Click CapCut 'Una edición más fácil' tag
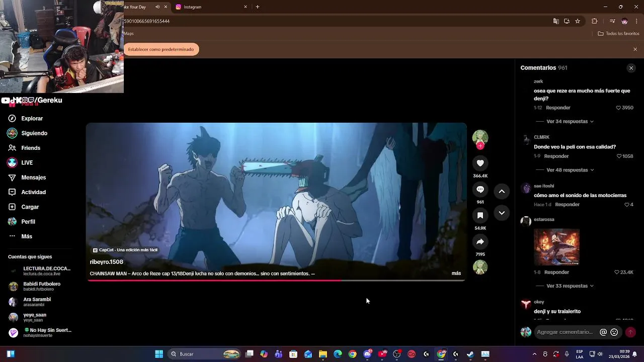 point(125,250)
